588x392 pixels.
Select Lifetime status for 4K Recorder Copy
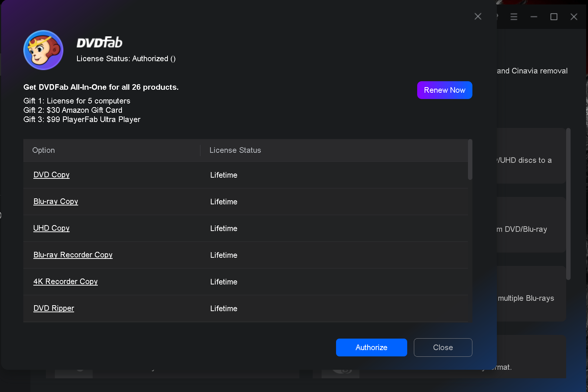[224, 282]
